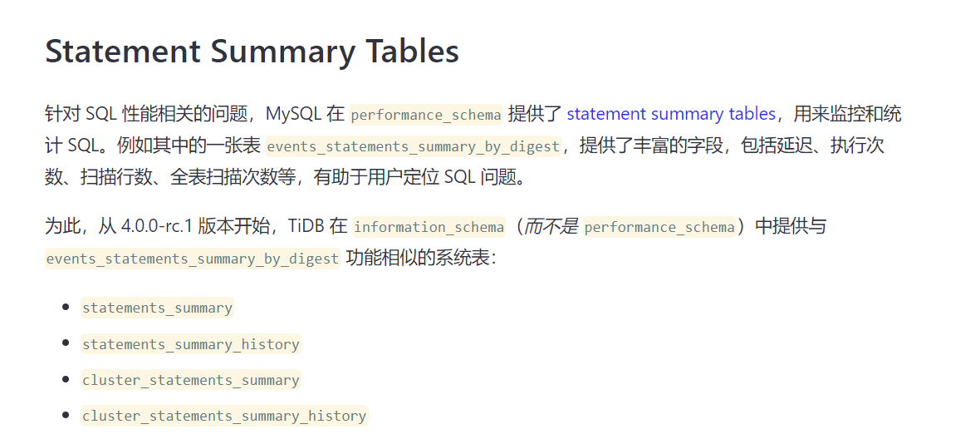Click performance_schema code after italic "而不是"
980x434 pixels.
click(x=659, y=227)
